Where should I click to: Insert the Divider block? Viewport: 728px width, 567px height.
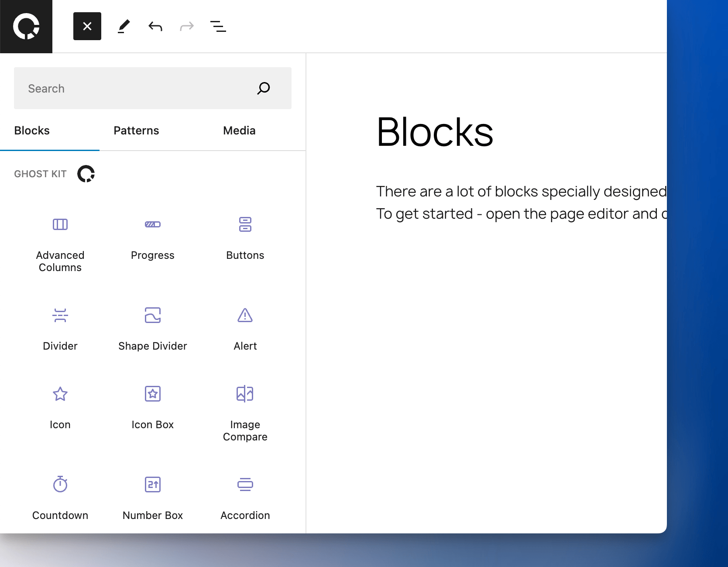(60, 329)
